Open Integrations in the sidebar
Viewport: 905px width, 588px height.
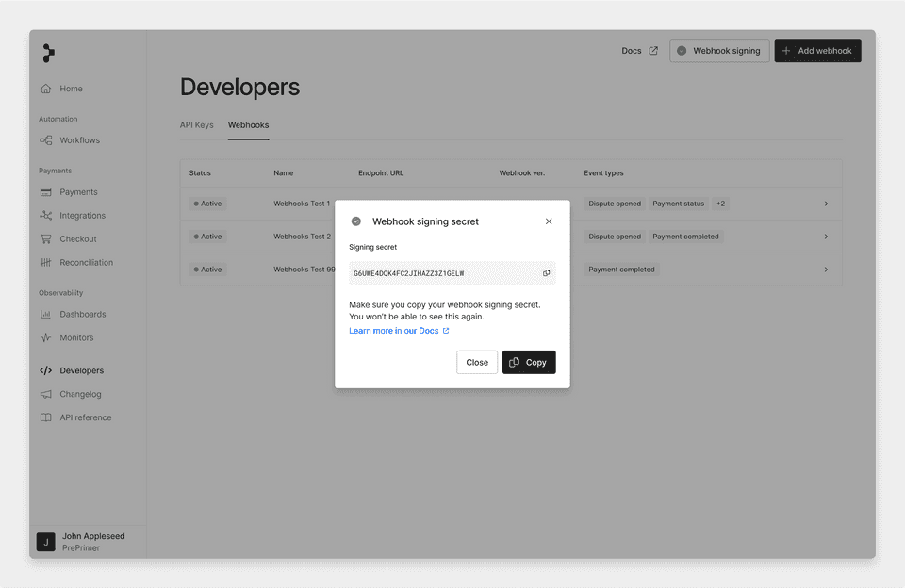(x=83, y=215)
